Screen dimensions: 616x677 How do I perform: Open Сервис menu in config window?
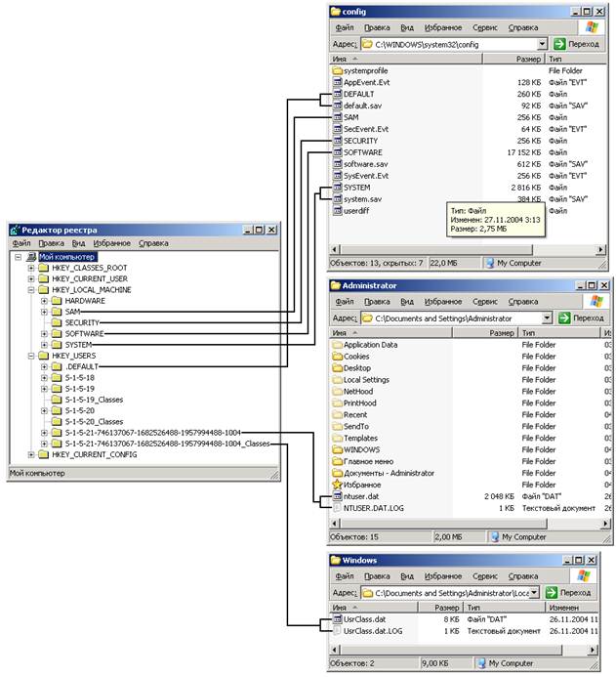tap(485, 27)
